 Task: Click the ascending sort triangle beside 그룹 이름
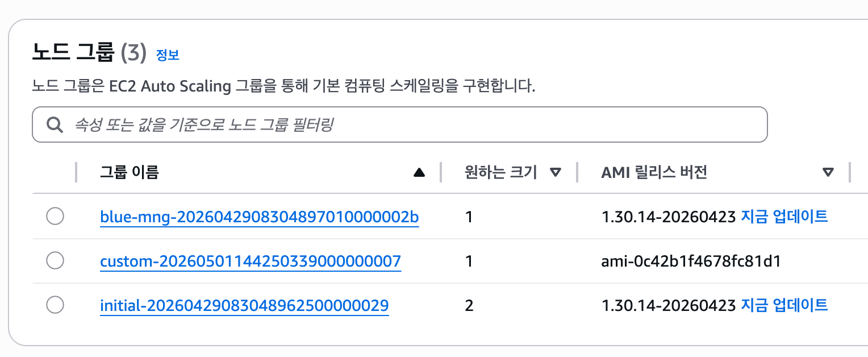point(419,172)
